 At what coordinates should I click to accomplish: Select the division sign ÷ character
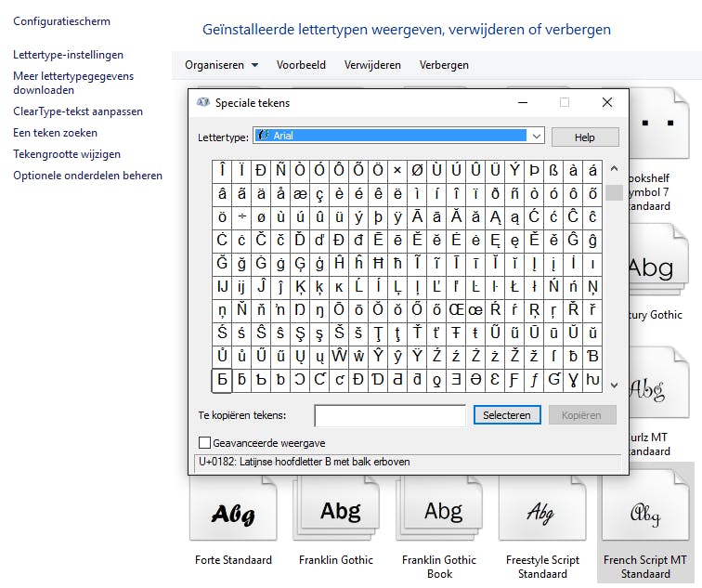tap(241, 217)
